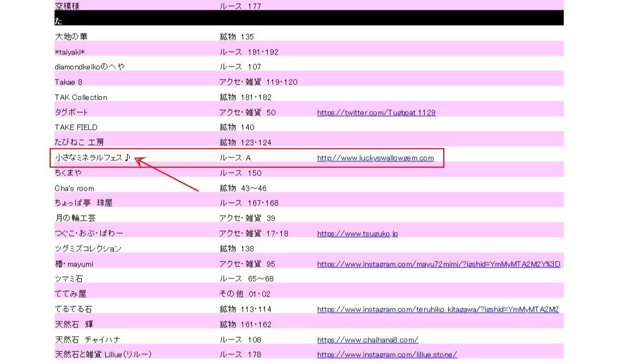Click booth cell 鉱物 138
621x364 pixels.
[237, 248]
